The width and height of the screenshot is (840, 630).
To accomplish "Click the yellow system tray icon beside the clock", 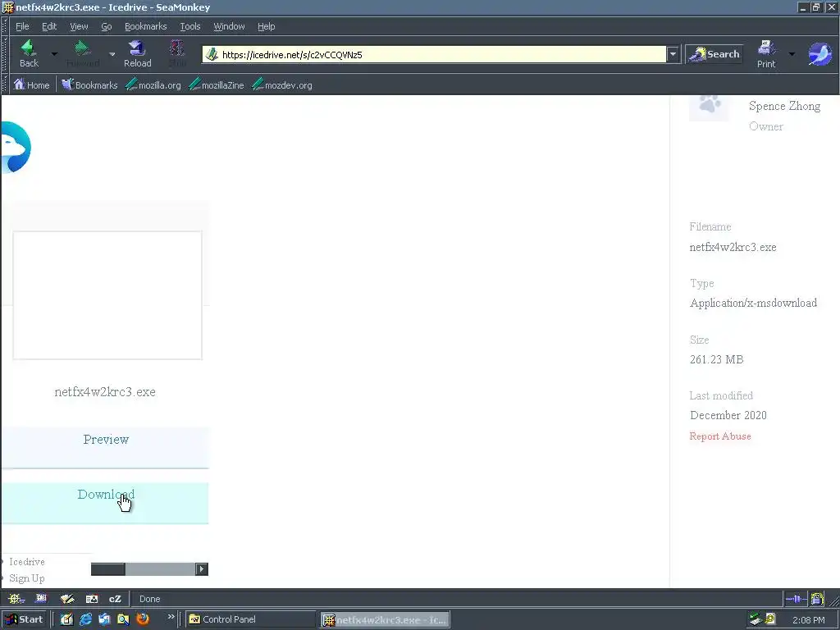I will (x=770, y=619).
